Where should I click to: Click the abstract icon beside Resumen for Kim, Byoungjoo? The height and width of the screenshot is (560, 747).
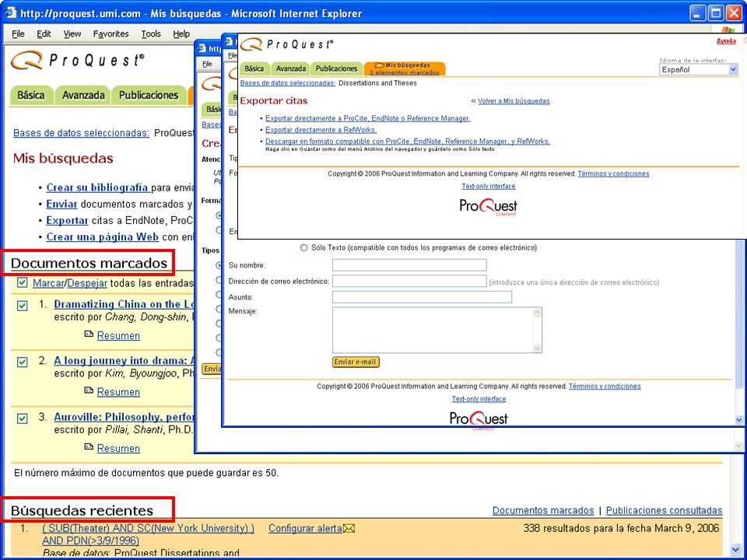pos(89,390)
